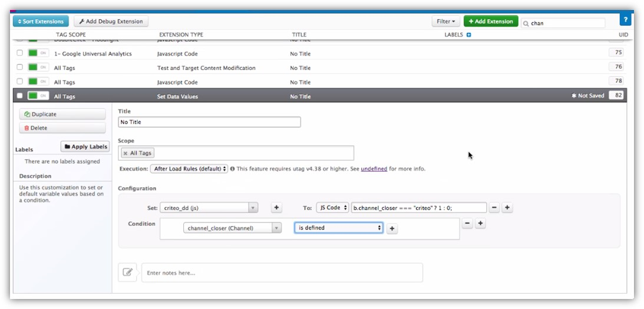Screen dimensions: 644x309
Task: Open the Filter dropdown
Action: point(445,21)
